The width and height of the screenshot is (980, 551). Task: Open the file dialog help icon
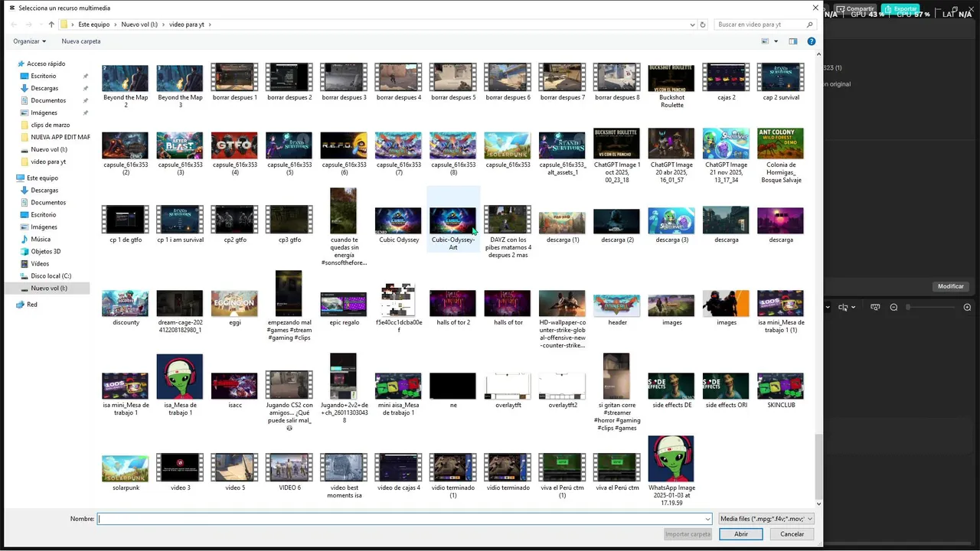(x=812, y=41)
